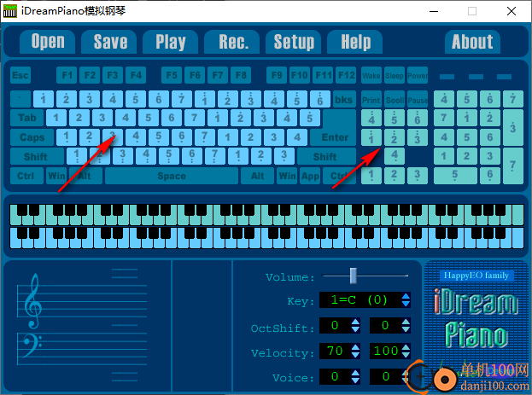Viewport: 532px width, 395px height.
Task: Decrease the Velocity 70 value
Action: coord(355,354)
